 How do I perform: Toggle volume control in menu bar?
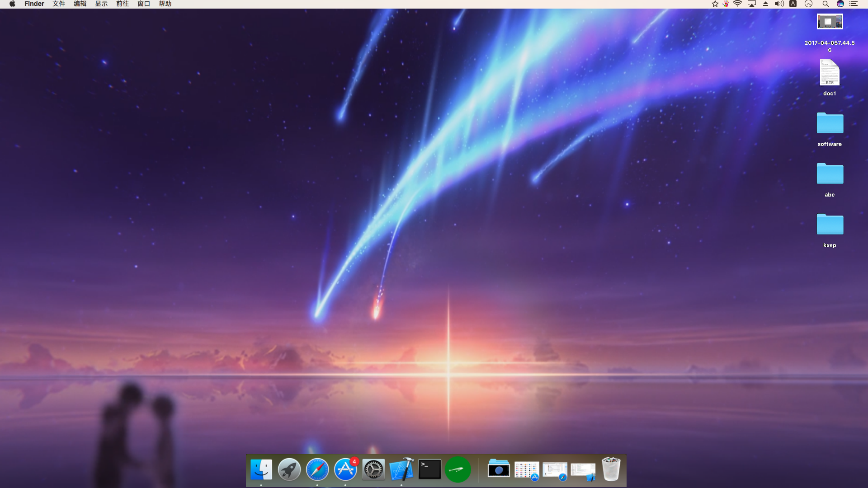point(778,4)
